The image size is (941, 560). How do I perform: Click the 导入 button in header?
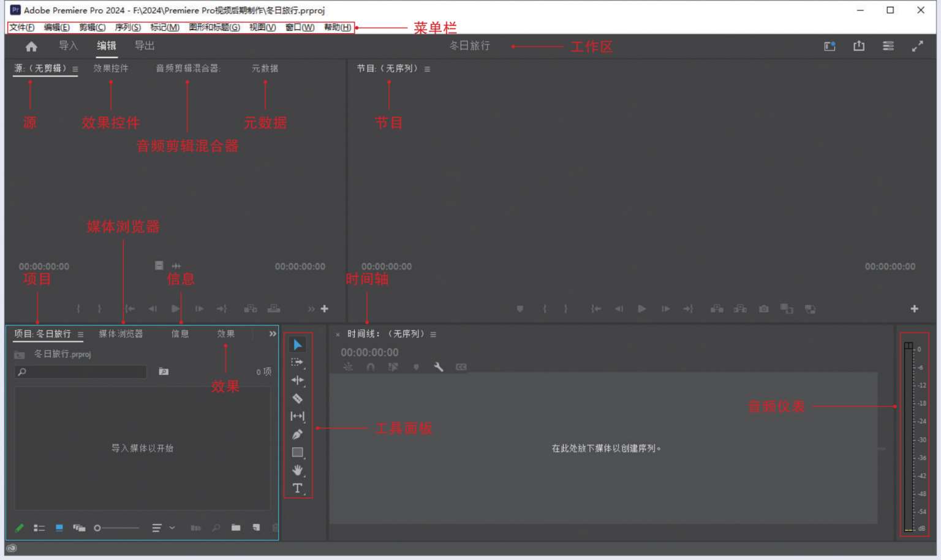pos(68,46)
